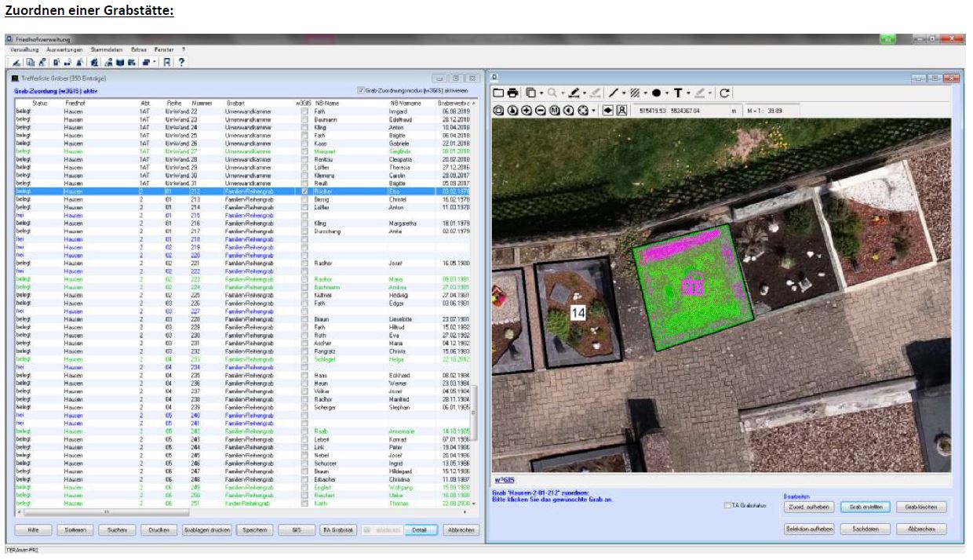
Task: Click the copy pages icon in the map toolbar
Action: pyautogui.click(x=530, y=93)
